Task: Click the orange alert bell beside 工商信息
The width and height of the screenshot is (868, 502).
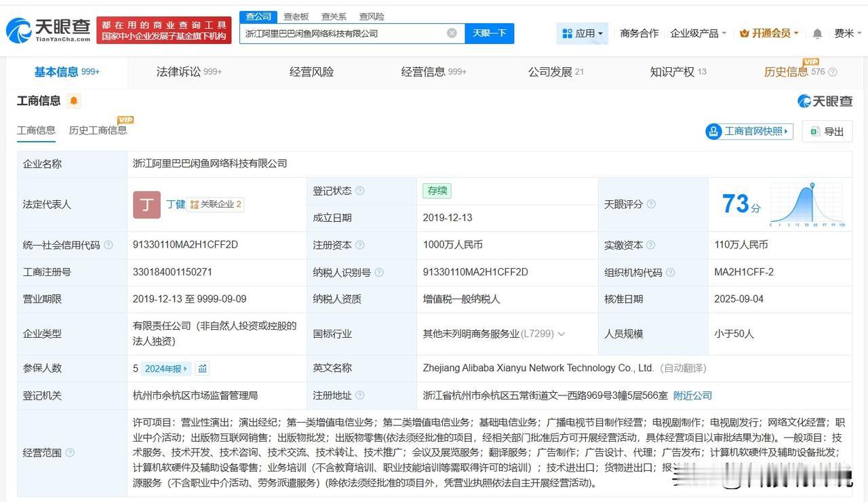Action: [74, 101]
